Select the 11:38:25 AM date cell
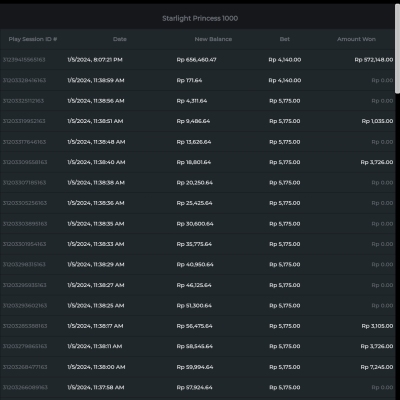 pyautogui.click(x=96, y=305)
